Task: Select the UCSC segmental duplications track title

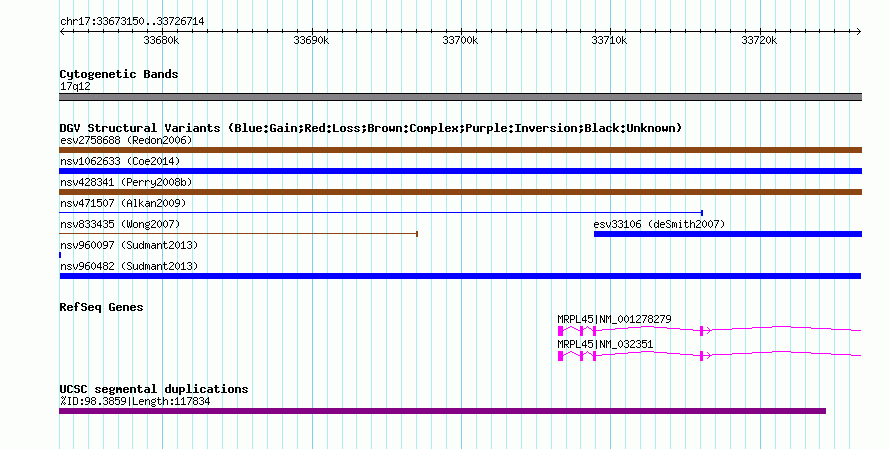Action: (x=154, y=389)
